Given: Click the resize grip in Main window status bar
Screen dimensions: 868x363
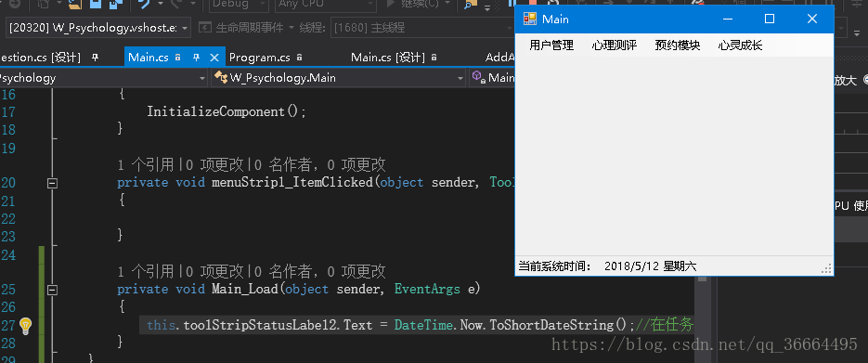Looking at the screenshot, I should (x=826, y=269).
